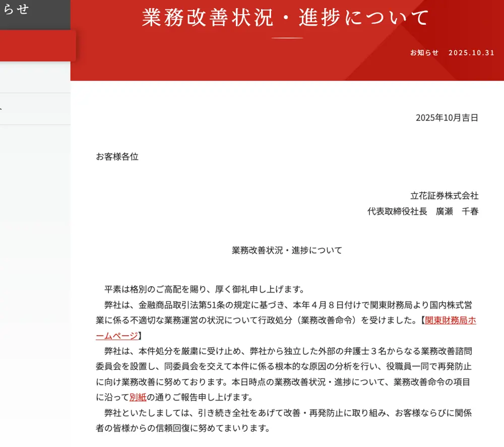504x447 pixels.
Task: Click the sentence starting 弊社は、本件処分を厳粛に
Action: click(x=284, y=374)
